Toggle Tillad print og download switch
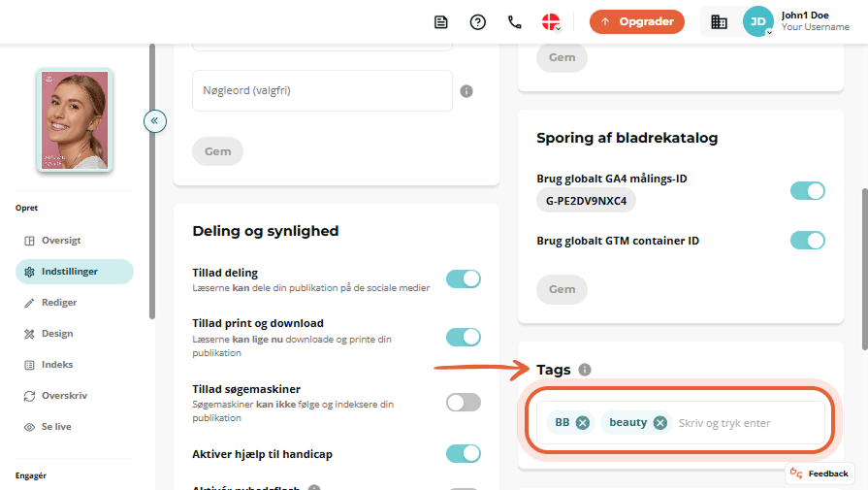The image size is (868, 490). tap(464, 337)
